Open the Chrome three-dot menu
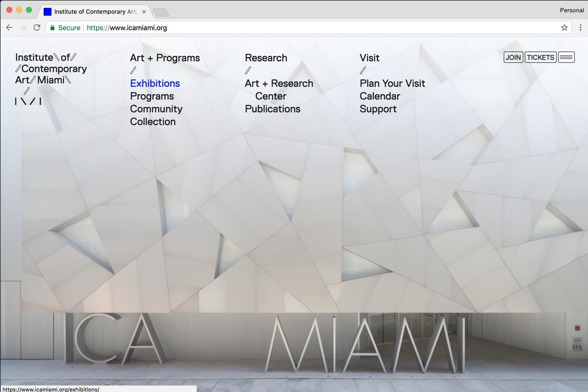Screen dimensions: 588x392 pos(581,28)
